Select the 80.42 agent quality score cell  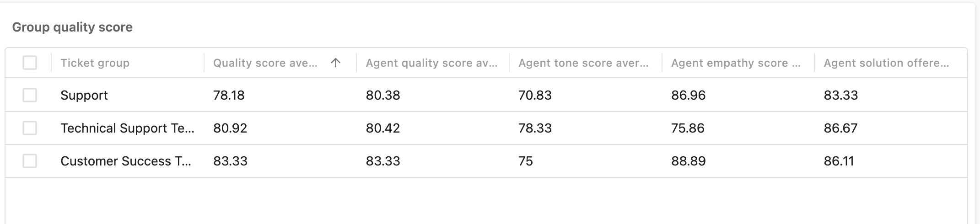pos(382,128)
